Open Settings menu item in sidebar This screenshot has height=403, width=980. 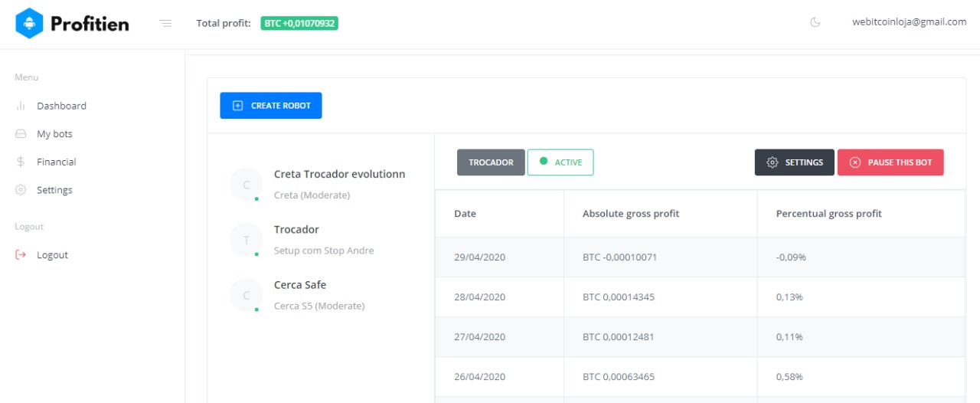click(x=54, y=190)
